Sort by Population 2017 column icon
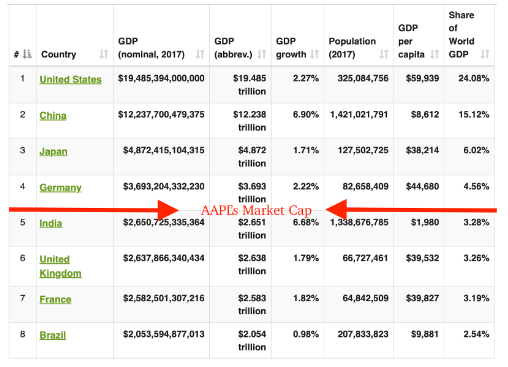 click(x=384, y=54)
